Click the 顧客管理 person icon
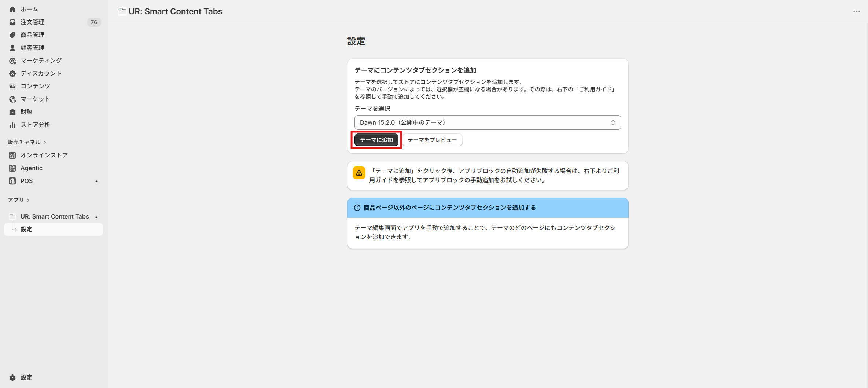Image resolution: width=868 pixels, height=388 pixels. click(12, 48)
